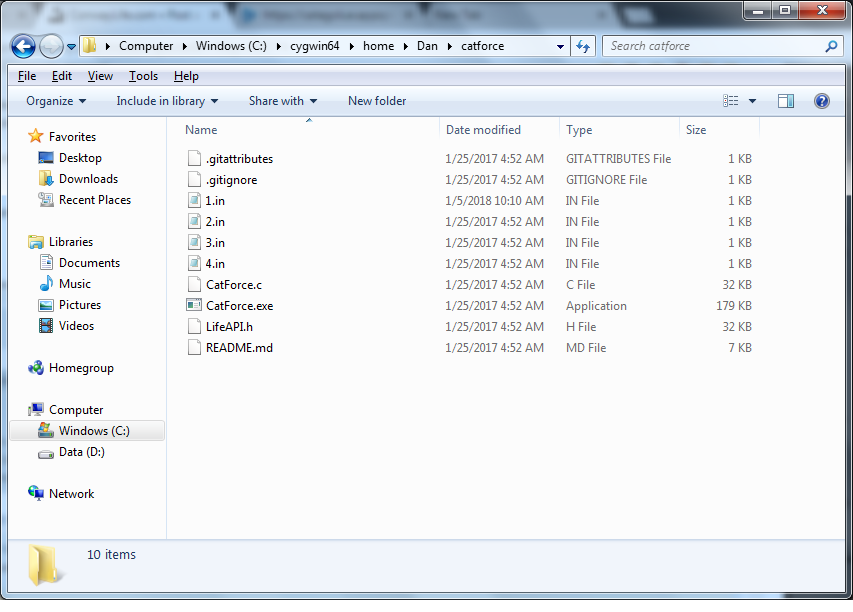The width and height of the screenshot is (853, 612).
Task: Select the Data (D:) drive
Action: [82, 452]
